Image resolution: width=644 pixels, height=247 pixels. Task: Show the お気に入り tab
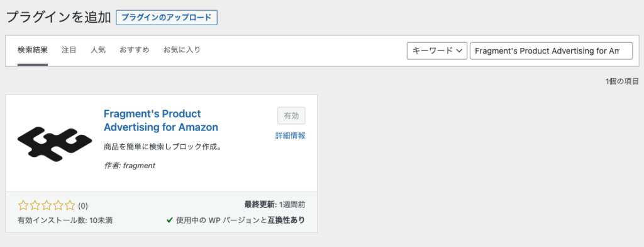[182, 50]
